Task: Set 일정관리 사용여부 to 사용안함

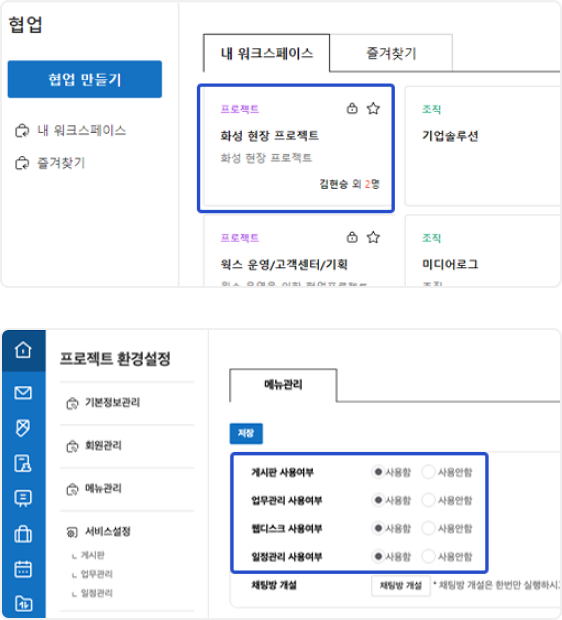Action: coord(428,557)
